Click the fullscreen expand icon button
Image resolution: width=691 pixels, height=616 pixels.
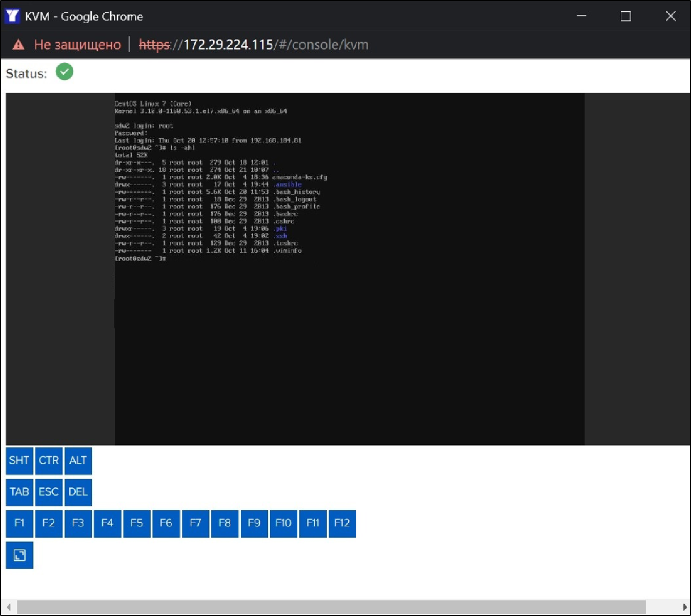(19, 555)
